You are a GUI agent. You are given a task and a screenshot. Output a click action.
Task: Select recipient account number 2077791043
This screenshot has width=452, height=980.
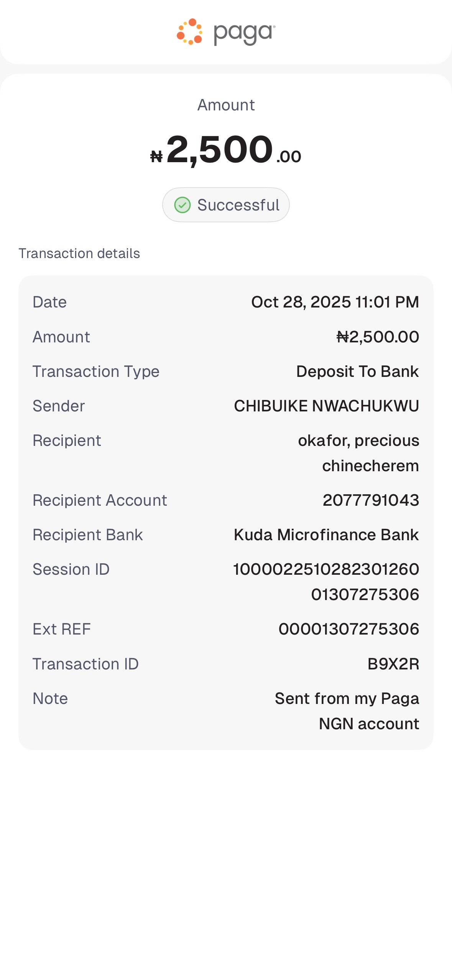click(371, 500)
